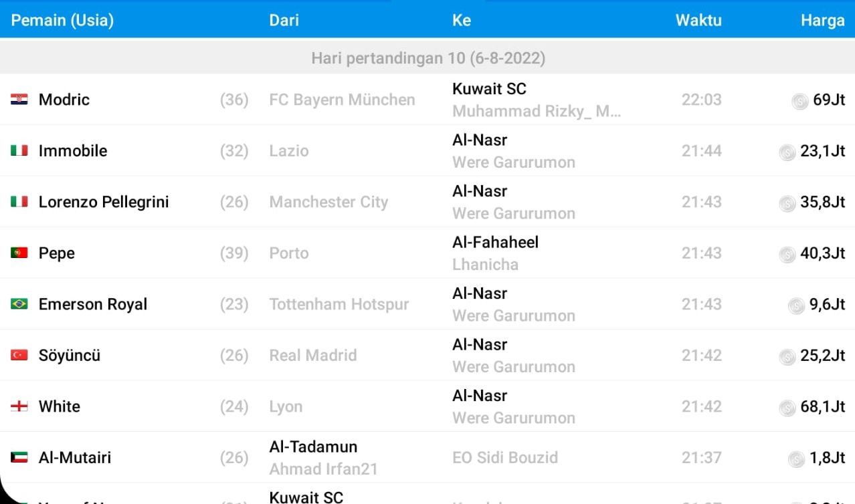This screenshot has width=855, height=504.
Task: Select the Dari column header
Action: click(284, 20)
